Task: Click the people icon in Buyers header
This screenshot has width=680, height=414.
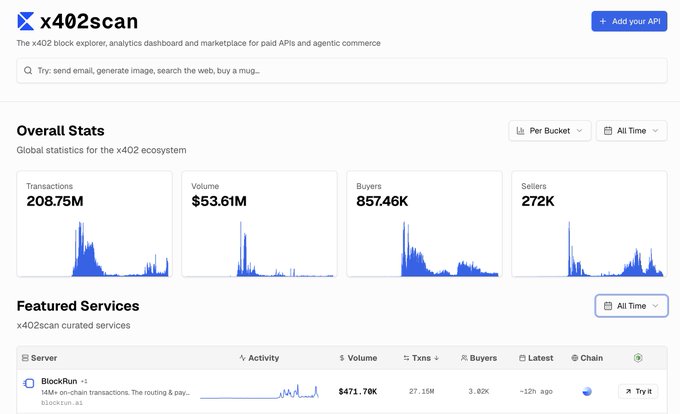Action: tap(464, 358)
